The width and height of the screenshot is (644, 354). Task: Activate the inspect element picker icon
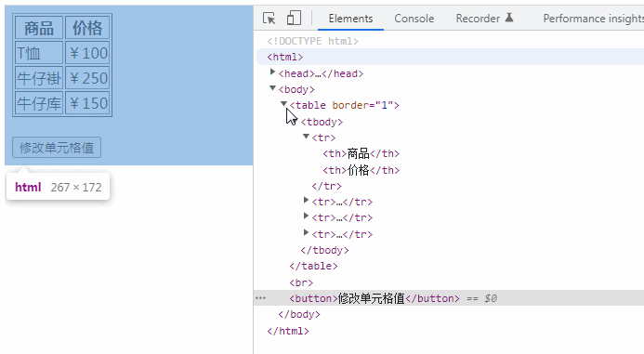(x=269, y=18)
